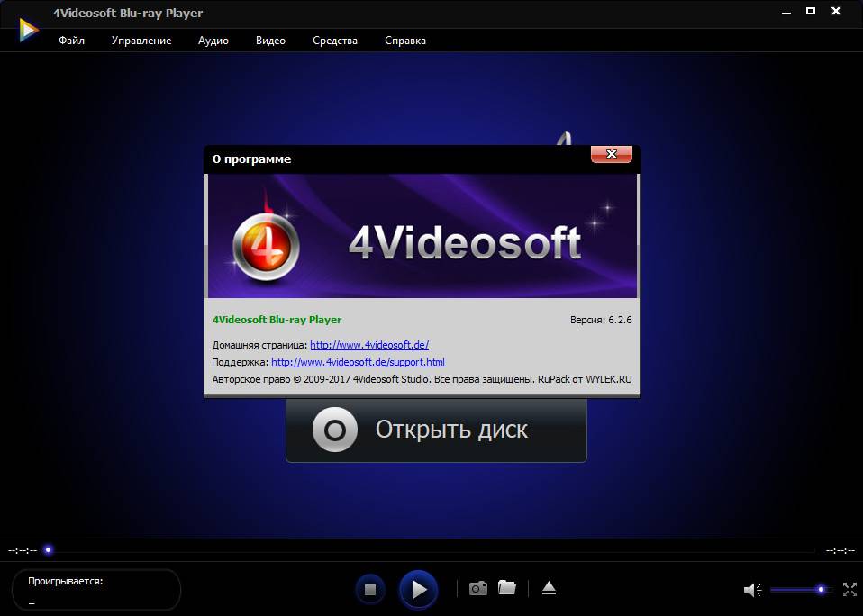Screen dimensions: 863x616
Task: Open the Файл menu
Action: pos(71,41)
